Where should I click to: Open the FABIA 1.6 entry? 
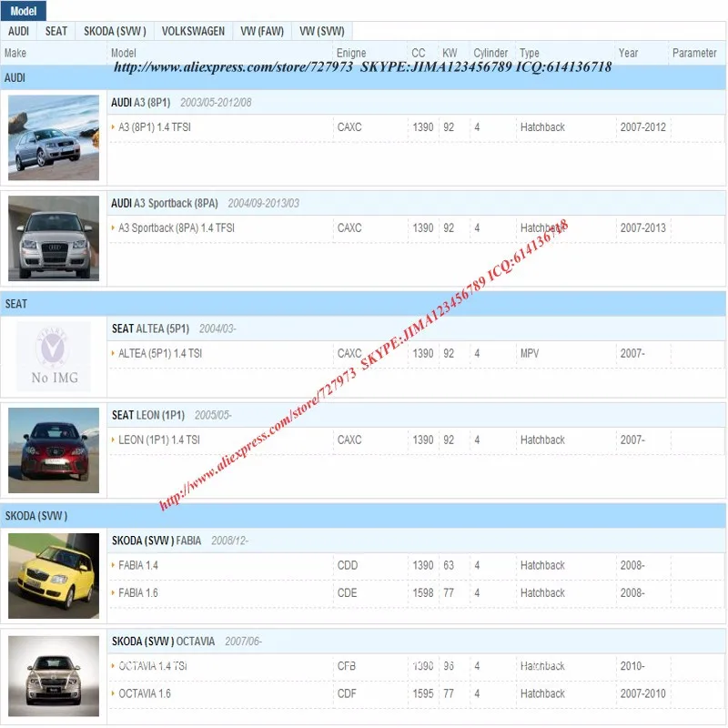click(138, 593)
